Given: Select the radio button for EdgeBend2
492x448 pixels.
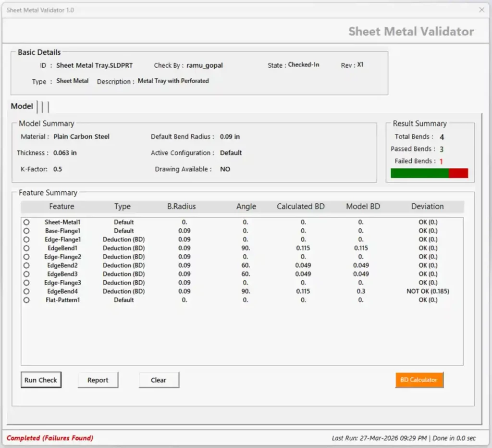Looking at the screenshot, I should coord(26,265).
